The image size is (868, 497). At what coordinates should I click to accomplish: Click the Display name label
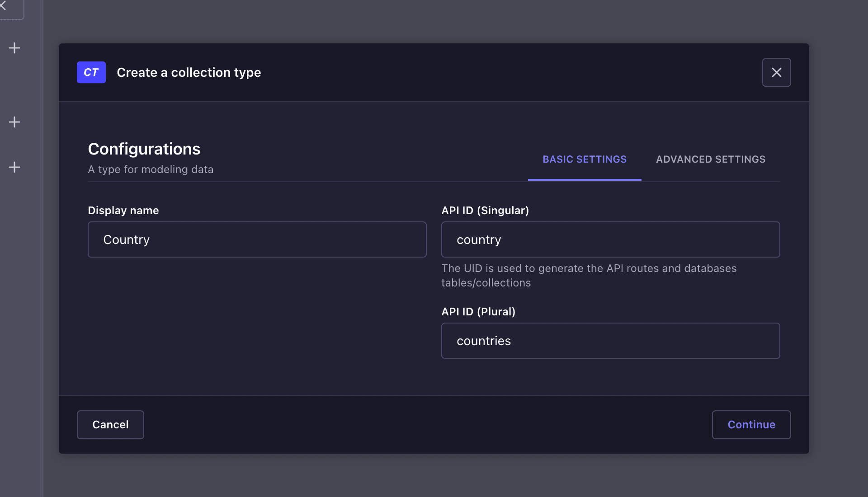pyautogui.click(x=123, y=211)
